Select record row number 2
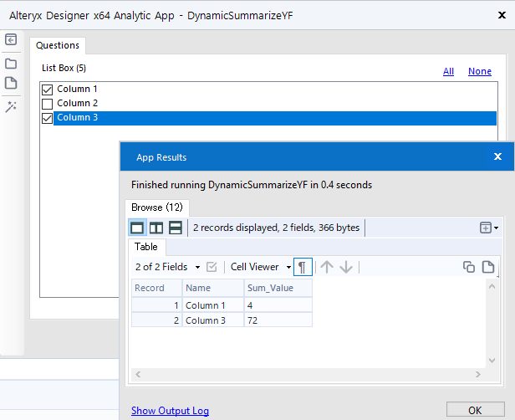The height and width of the screenshot is (420, 515). click(x=156, y=320)
